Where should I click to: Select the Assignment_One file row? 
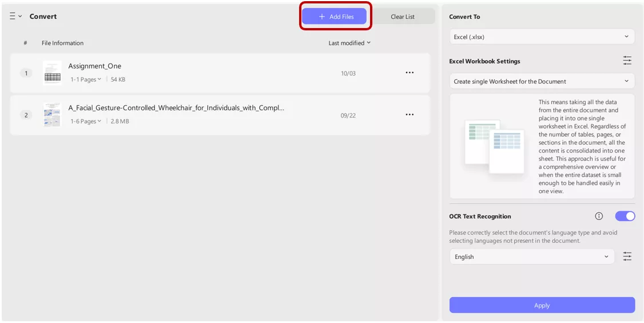(229, 73)
